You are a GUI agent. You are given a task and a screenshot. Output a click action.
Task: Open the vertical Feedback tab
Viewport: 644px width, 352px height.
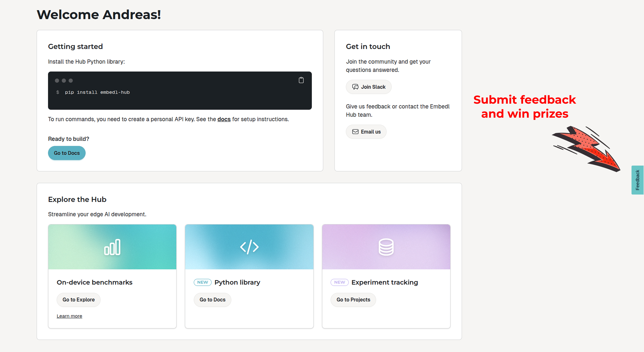(637, 180)
